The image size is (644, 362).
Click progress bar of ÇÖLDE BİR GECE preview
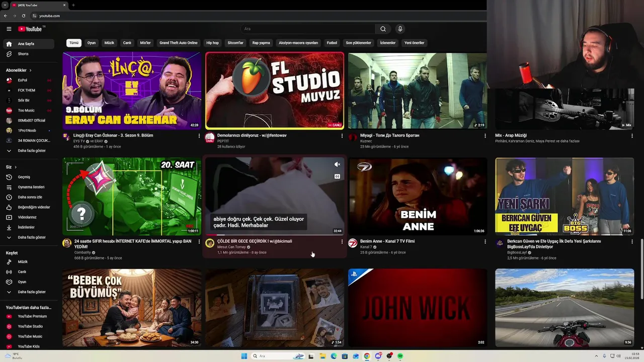click(275, 235)
